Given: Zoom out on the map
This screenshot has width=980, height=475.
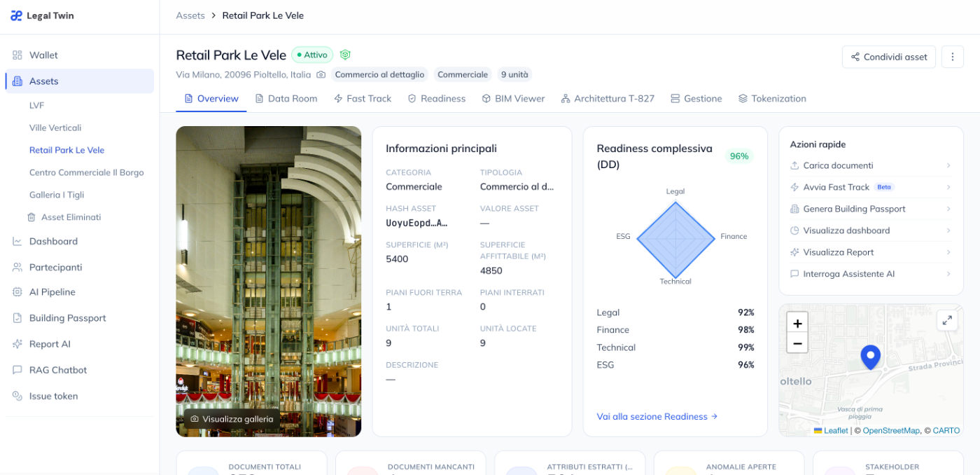Looking at the screenshot, I should click(797, 343).
